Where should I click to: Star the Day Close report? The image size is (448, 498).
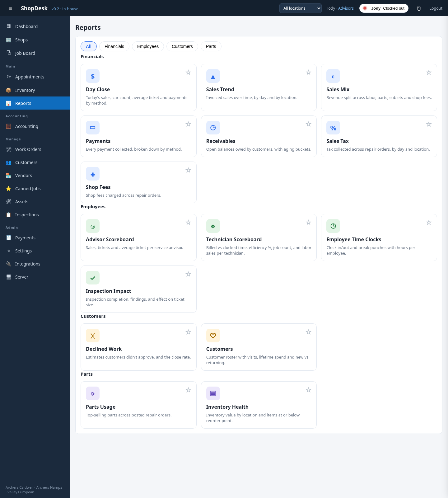tap(188, 73)
